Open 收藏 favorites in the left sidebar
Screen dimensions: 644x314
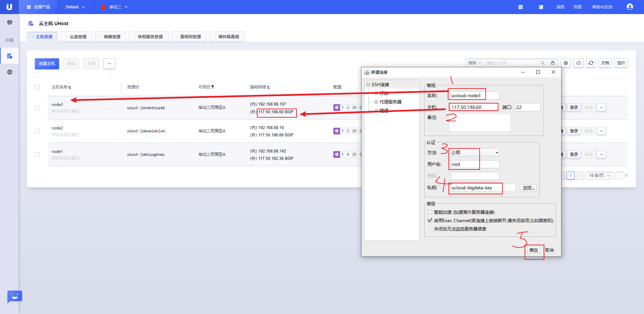[x=9, y=40]
